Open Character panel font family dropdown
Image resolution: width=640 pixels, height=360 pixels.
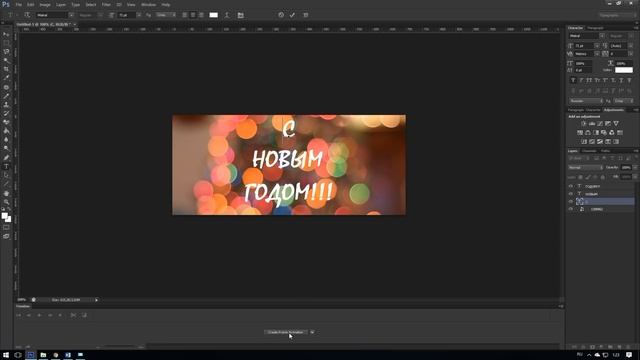pos(602,36)
